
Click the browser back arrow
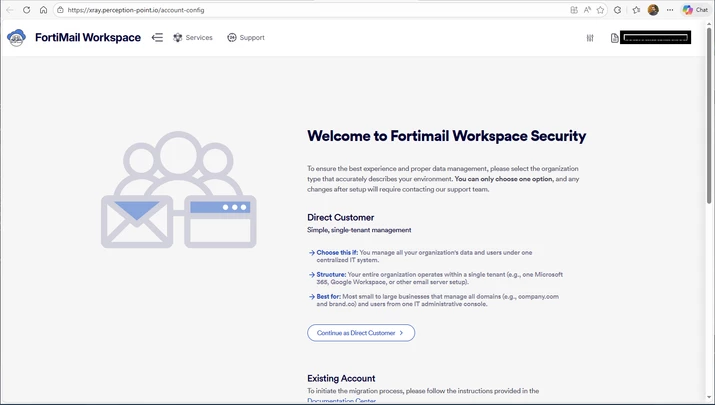point(10,10)
